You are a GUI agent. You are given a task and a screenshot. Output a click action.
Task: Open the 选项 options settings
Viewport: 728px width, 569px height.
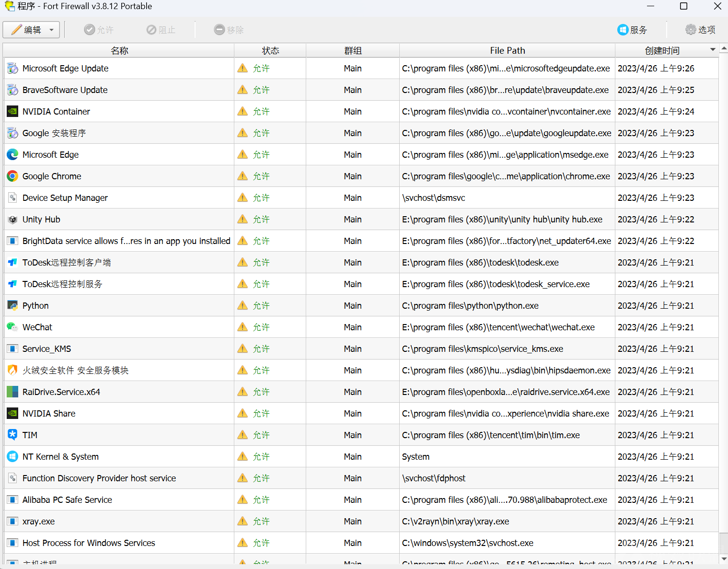click(x=700, y=30)
